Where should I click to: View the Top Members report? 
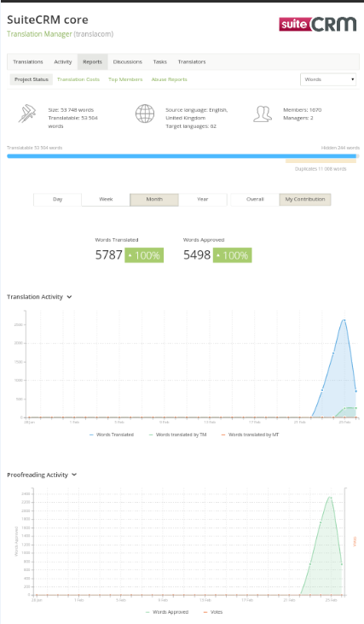point(125,79)
